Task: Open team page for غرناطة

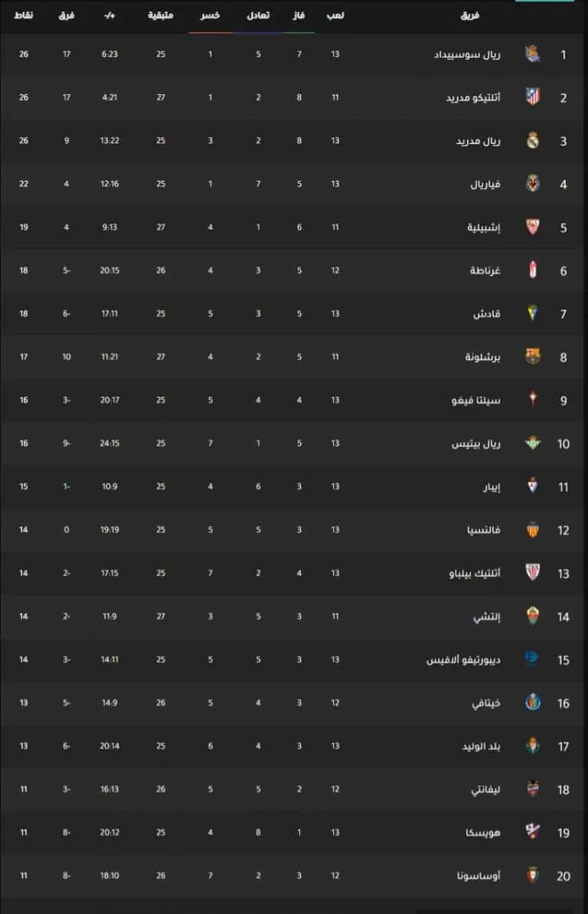Action: click(485, 270)
